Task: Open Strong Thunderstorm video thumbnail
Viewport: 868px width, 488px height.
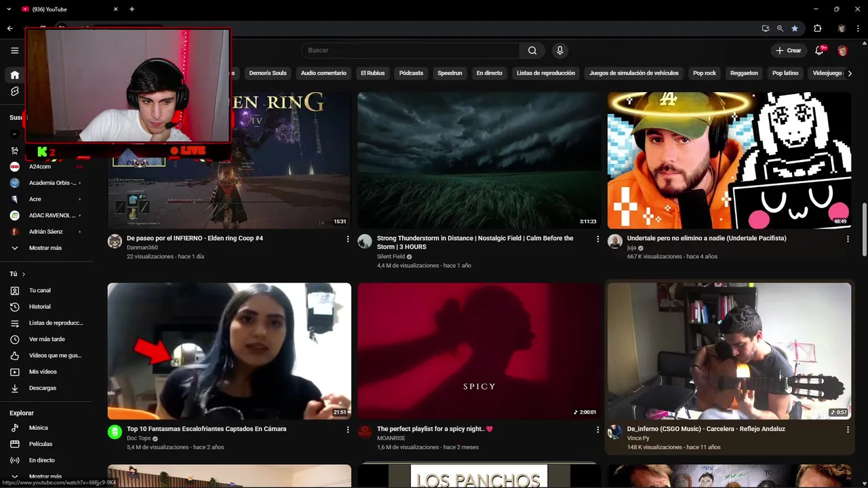Action: 479,161
